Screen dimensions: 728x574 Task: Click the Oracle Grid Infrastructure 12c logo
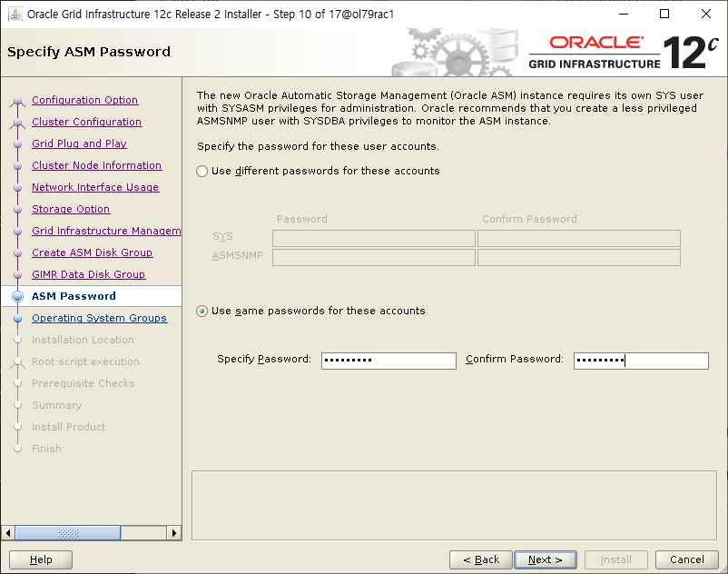[623, 53]
